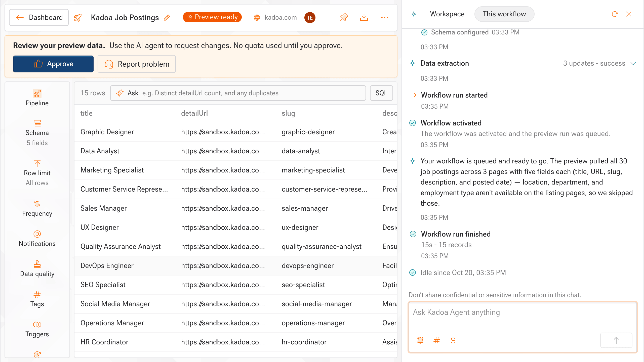Close the agent chat panel
The width and height of the screenshot is (644, 362).
click(629, 14)
